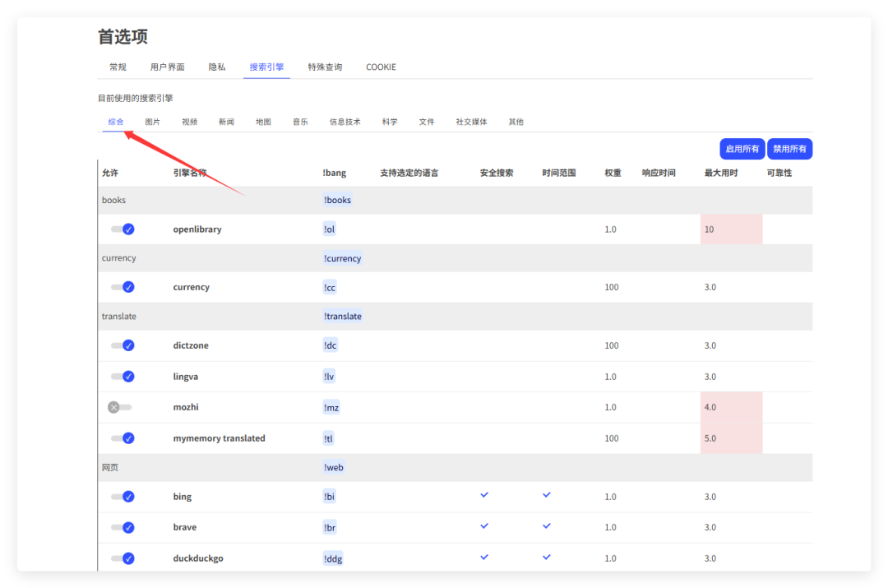Open the COOKIE preferences tab
The height and width of the screenshot is (588, 888).
pos(381,67)
